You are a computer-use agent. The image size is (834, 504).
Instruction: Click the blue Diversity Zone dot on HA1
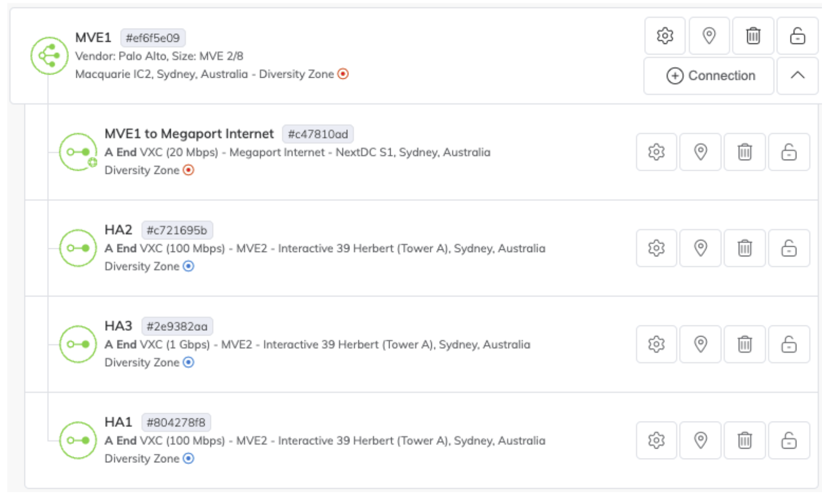tap(189, 458)
